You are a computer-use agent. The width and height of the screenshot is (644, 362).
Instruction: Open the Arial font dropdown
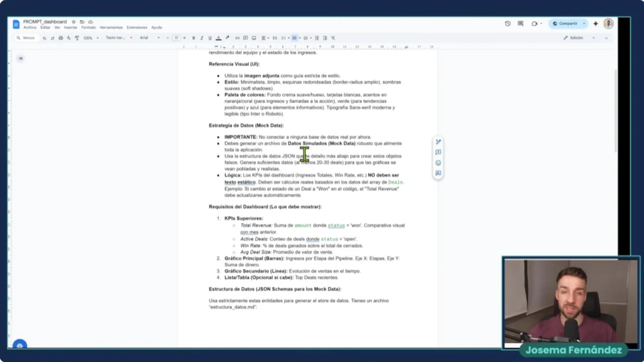click(x=150, y=38)
